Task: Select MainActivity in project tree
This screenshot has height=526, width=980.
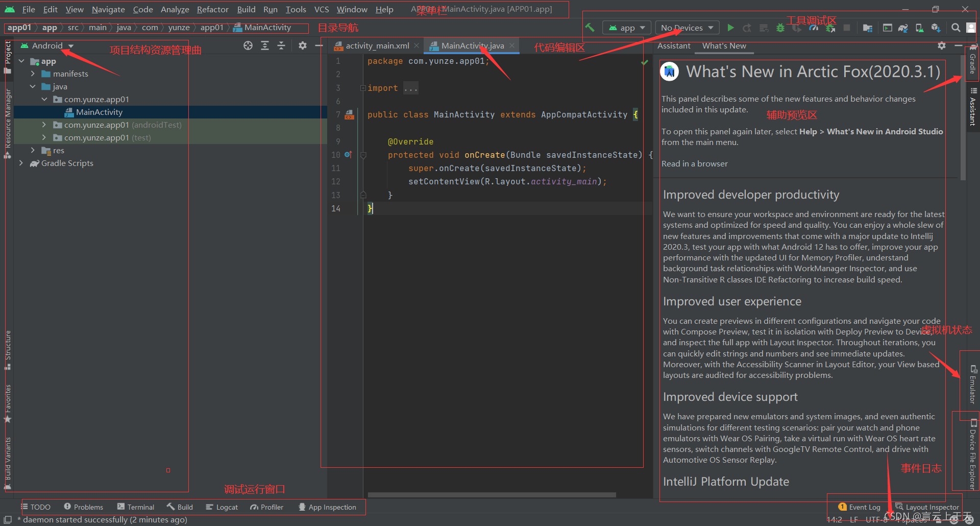Action: coord(99,112)
